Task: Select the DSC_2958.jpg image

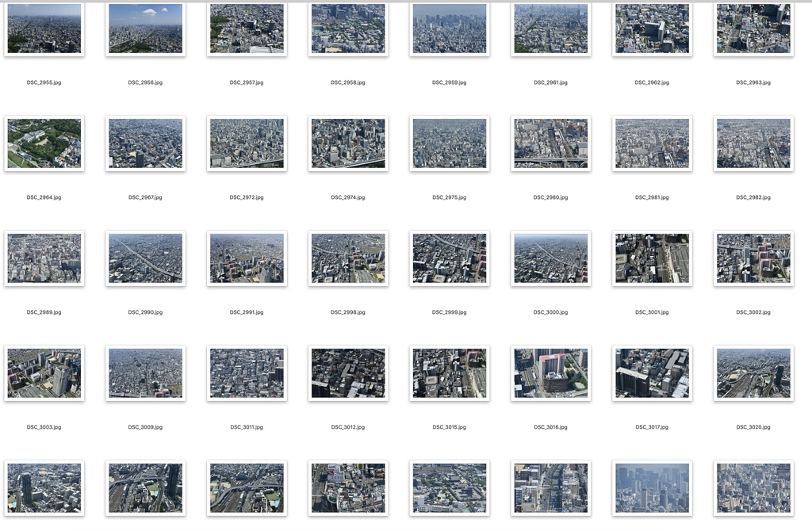Action: 348,28
